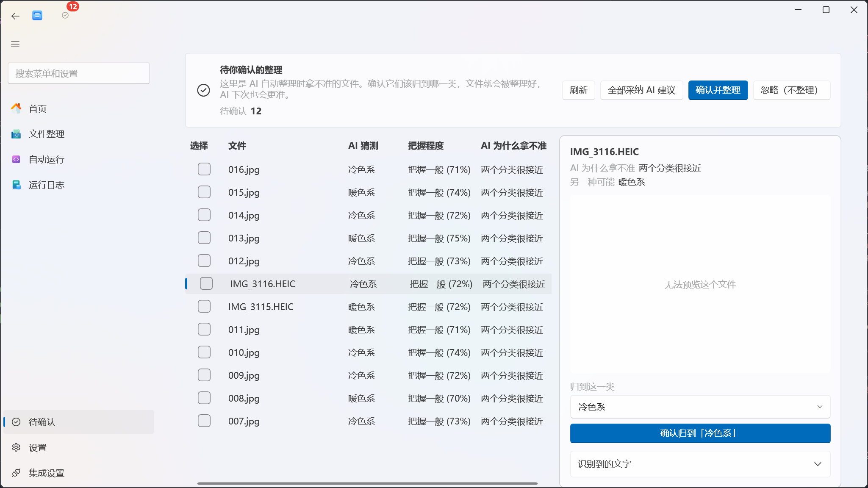The width and height of the screenshot is (868, 488).
Task: Open pending notifications badge icon showing 12
Action: (65, 15)
